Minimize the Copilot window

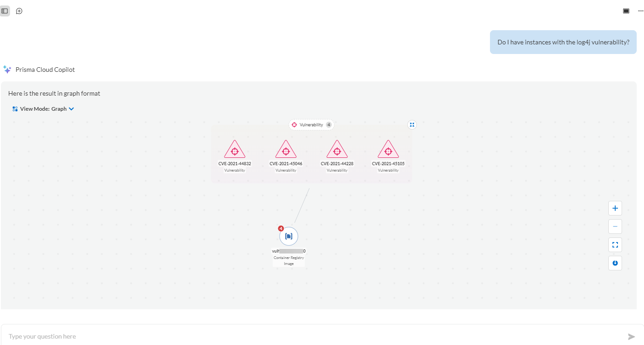(640, 11)
